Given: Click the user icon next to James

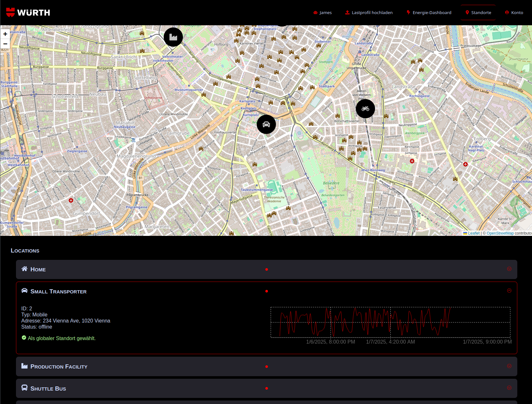Looking at the screenshot, I should (x=315, y=12).
